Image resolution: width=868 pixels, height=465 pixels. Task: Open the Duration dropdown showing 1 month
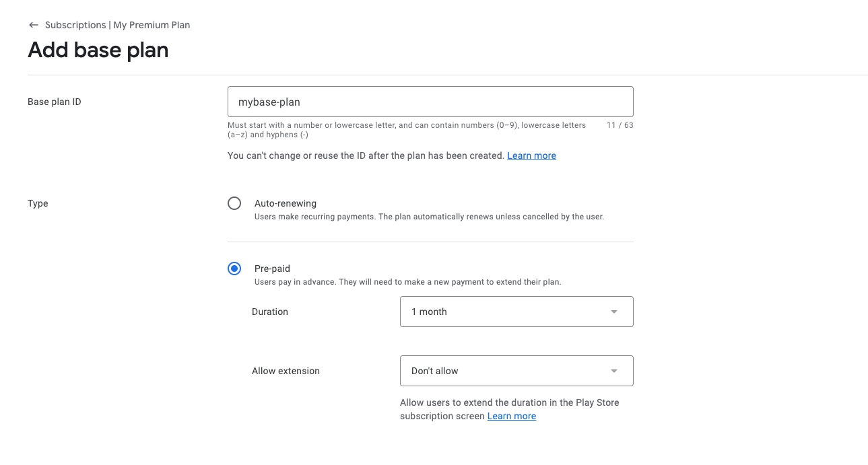(505, 312)
